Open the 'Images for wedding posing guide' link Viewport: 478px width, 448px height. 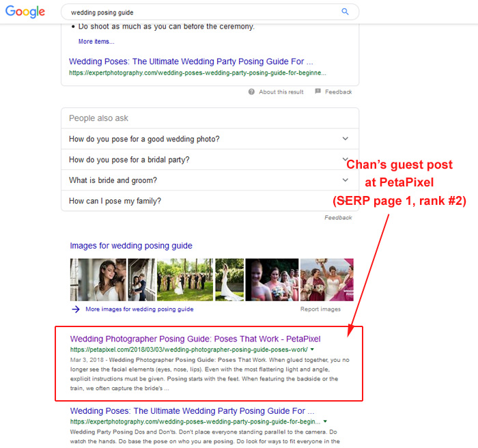(x=131, y=246)
